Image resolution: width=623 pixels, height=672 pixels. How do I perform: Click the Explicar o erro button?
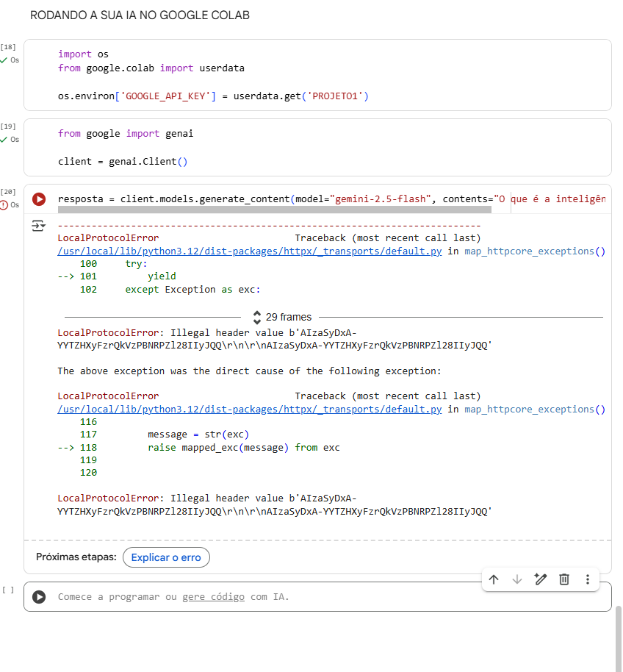(x=166, y=557)
